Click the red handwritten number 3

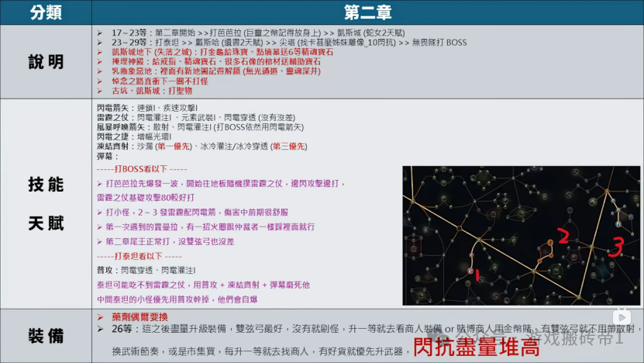coord(615,247)
